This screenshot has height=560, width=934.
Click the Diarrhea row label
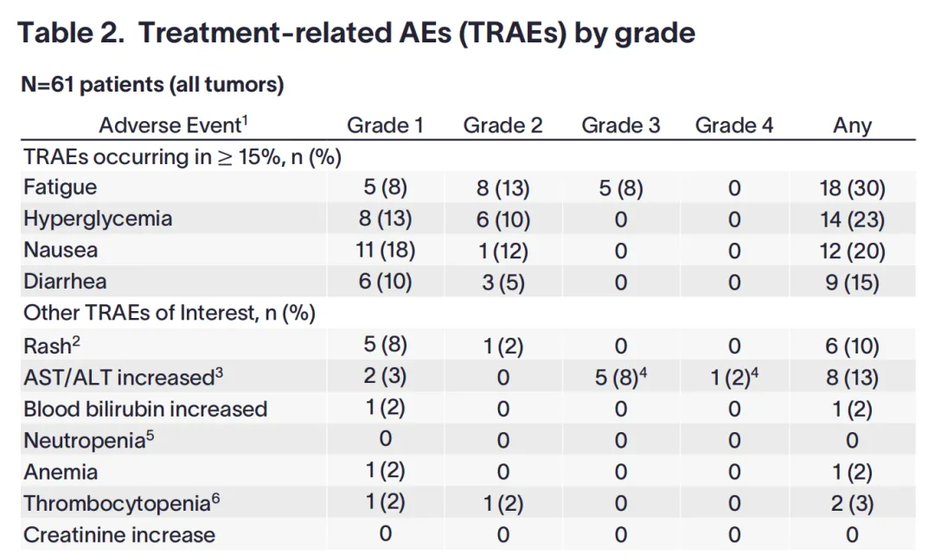coord(65,282)
